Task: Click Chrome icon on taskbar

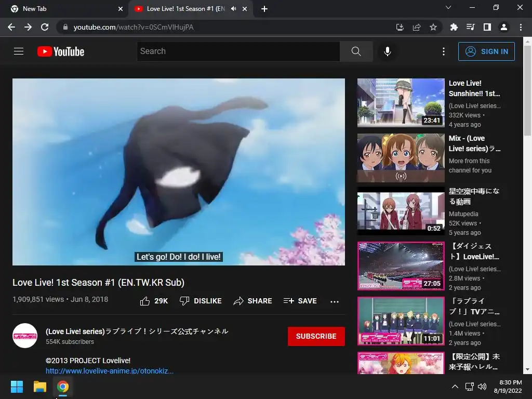Action: tap(63, 387)
